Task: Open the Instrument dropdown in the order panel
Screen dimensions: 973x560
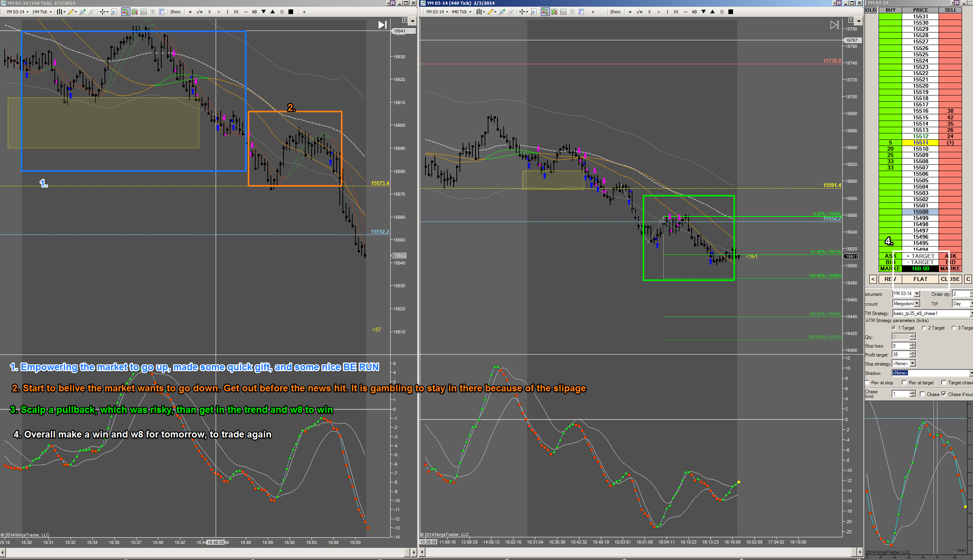Action: pyautogui.click(x=917, y=294)
